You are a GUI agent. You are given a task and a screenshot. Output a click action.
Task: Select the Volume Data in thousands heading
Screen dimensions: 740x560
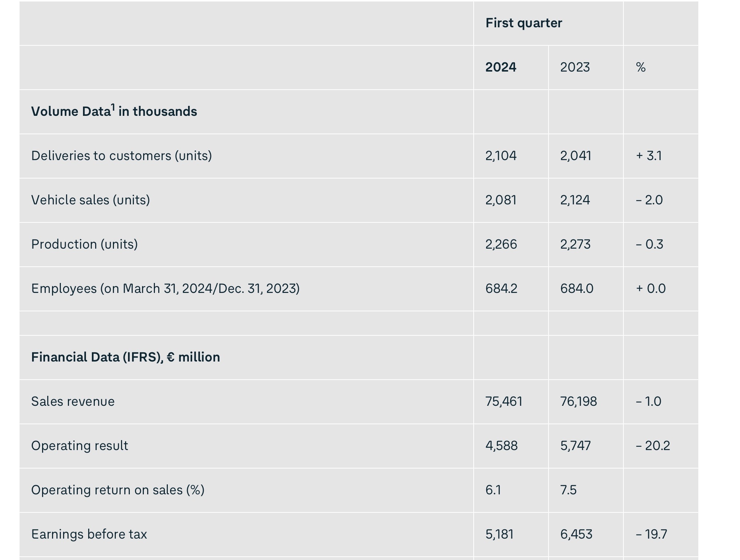coord(114,111)
